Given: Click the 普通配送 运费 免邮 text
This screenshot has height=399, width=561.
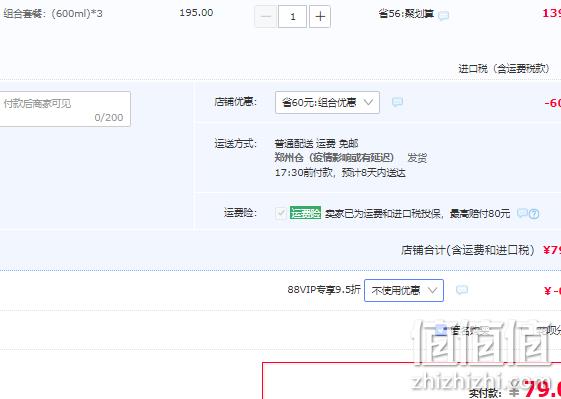Looking at the screenshot, I should coord(316,144).
